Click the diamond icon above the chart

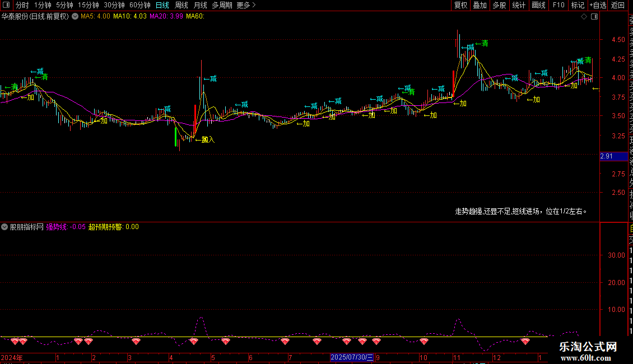(x=584, y=17)
